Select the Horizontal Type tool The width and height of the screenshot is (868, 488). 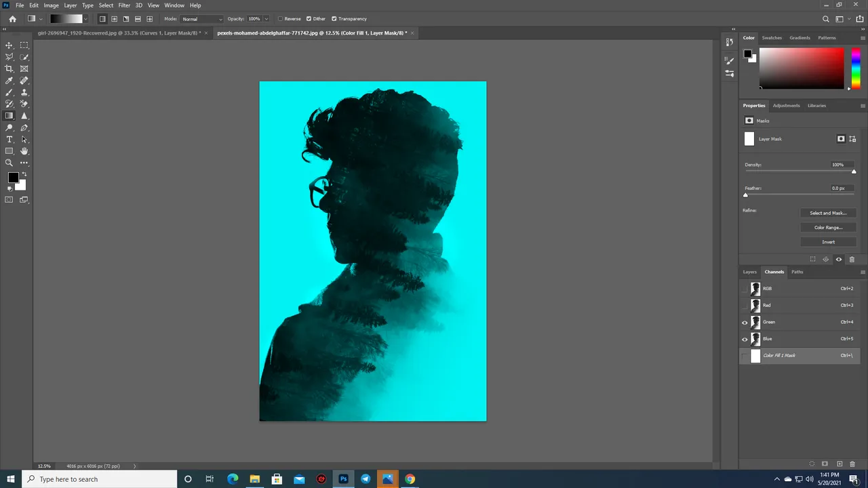pos(9,139)
